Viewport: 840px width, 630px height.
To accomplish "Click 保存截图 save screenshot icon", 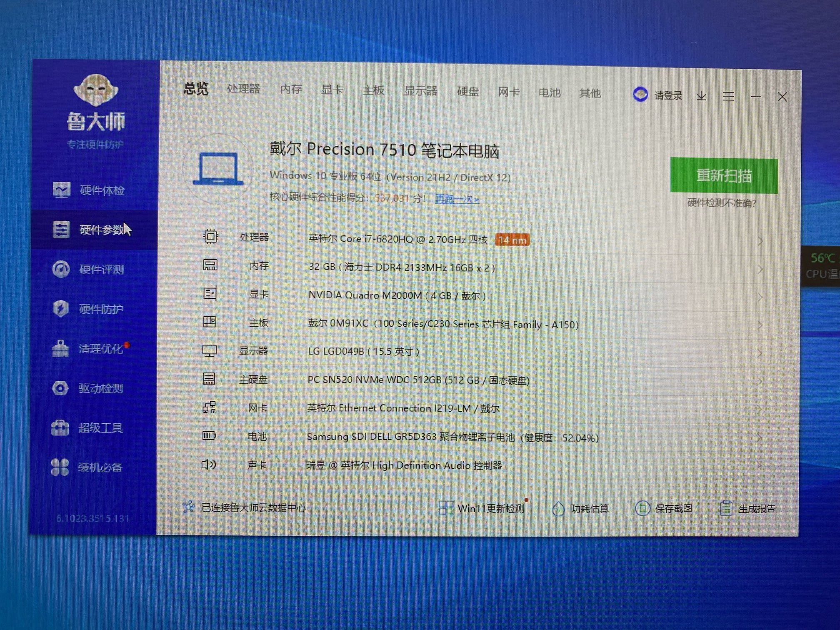I will (642, 508).
